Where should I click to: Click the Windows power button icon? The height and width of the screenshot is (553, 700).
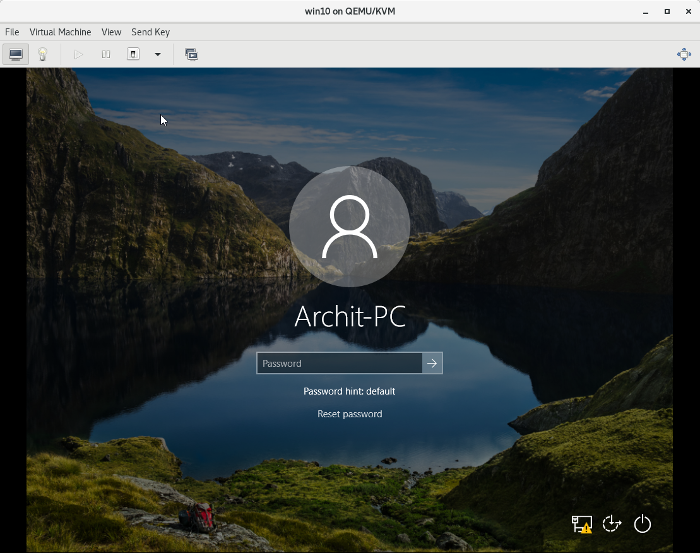643,524
